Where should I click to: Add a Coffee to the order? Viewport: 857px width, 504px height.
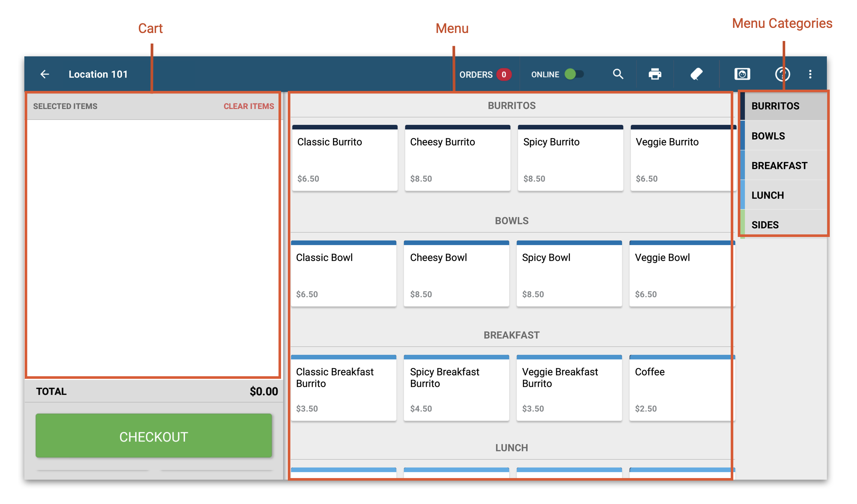682,388
